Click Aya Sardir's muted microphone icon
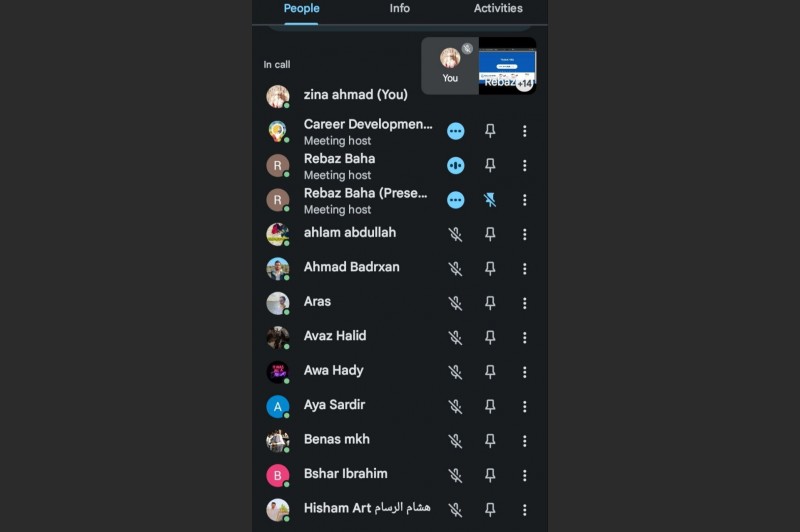 coord(455,406)
